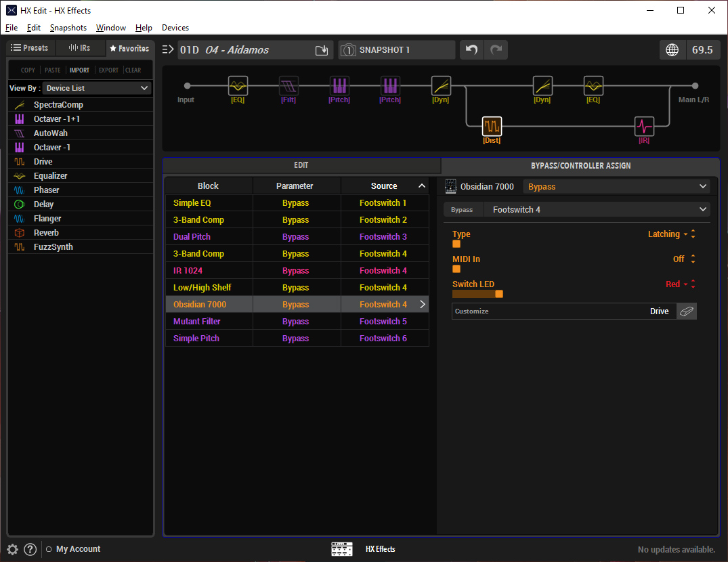Click the green Delay icon

[20, 204]
